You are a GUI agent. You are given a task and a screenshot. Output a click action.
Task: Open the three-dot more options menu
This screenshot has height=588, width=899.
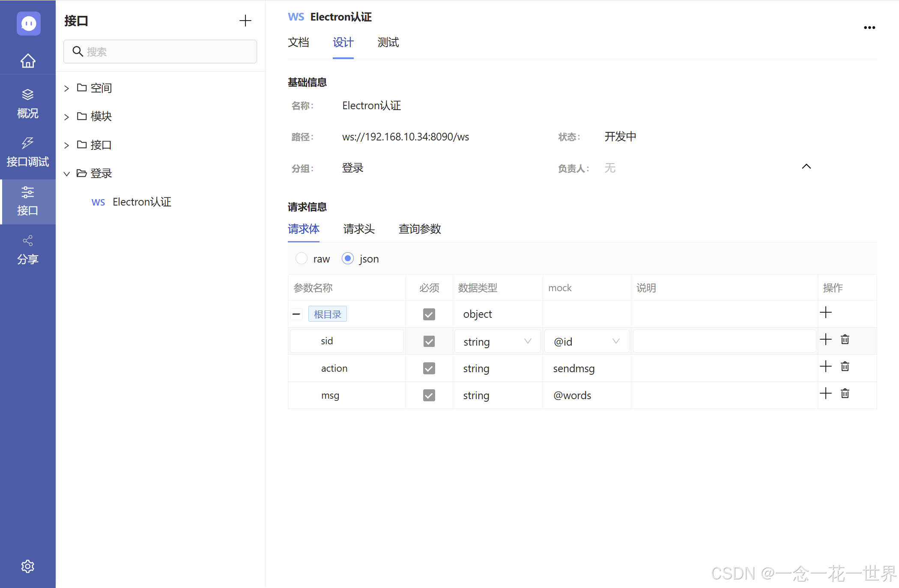[x=869, y=28]
